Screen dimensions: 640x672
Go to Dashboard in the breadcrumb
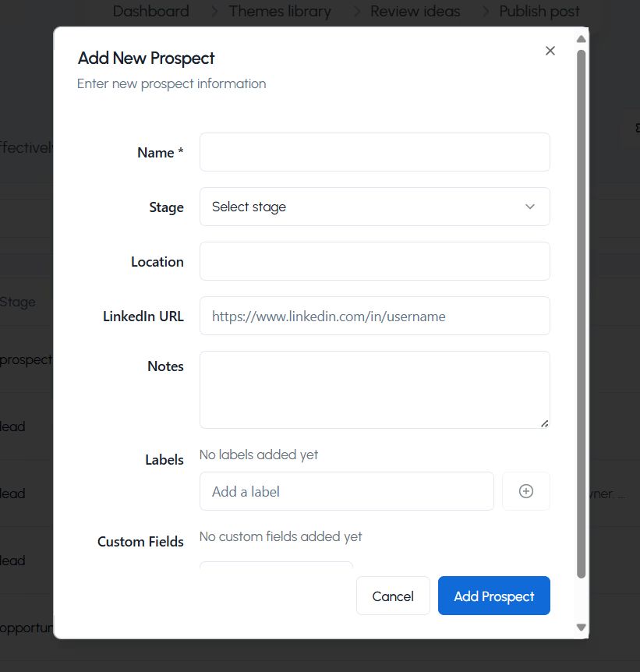(x=150, y=11)
